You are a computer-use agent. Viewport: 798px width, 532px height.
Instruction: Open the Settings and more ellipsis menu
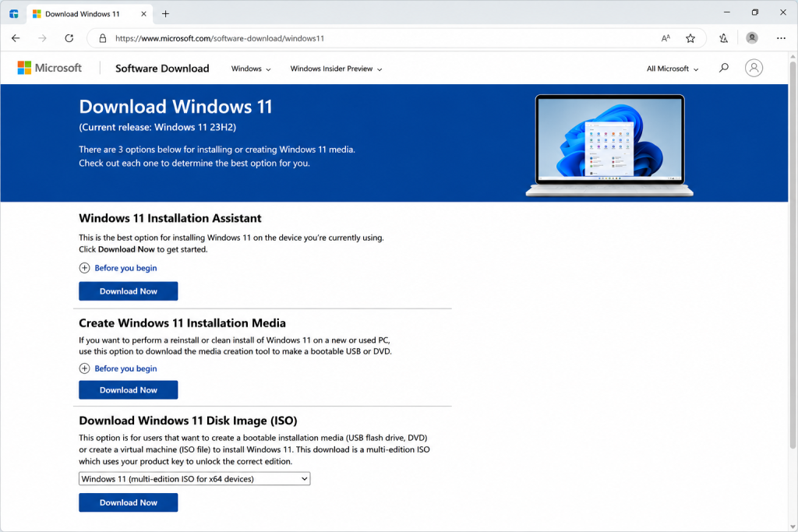[781, 38]
